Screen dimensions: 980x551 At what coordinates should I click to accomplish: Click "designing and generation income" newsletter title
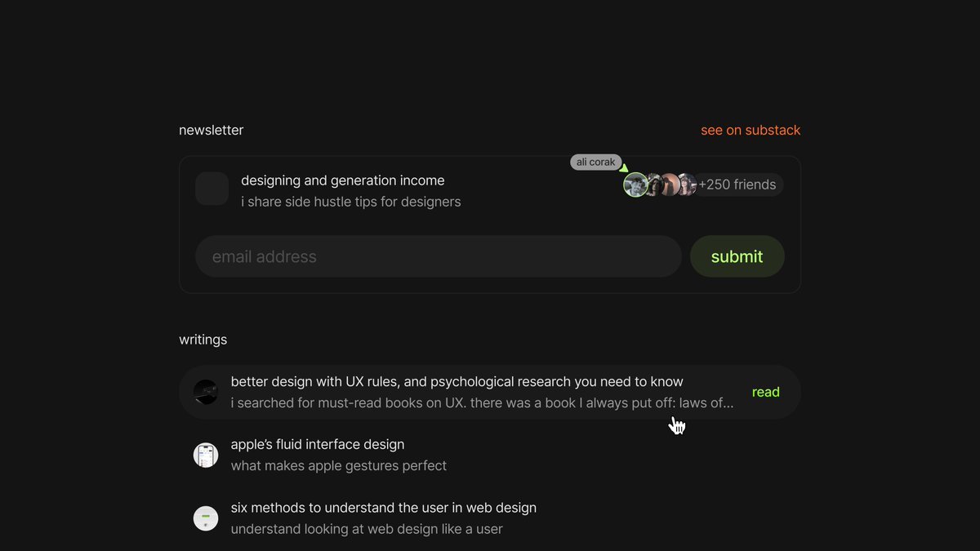tap(343, 180)
